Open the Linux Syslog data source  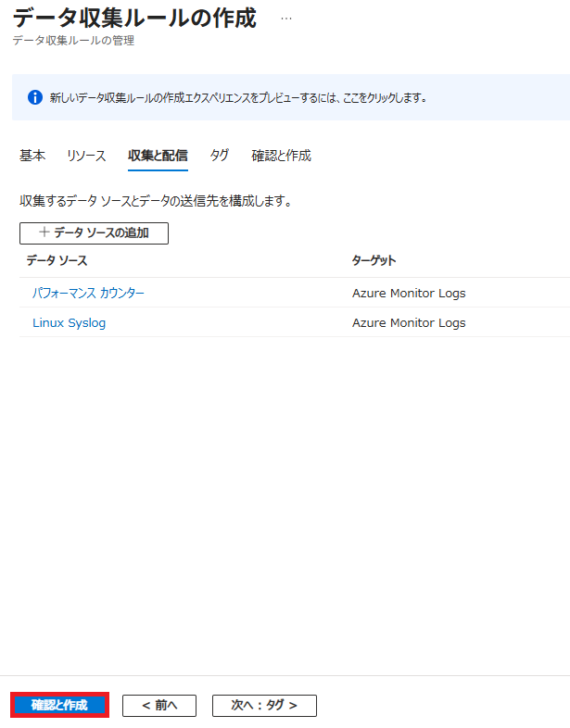click(x=69, y=322)
